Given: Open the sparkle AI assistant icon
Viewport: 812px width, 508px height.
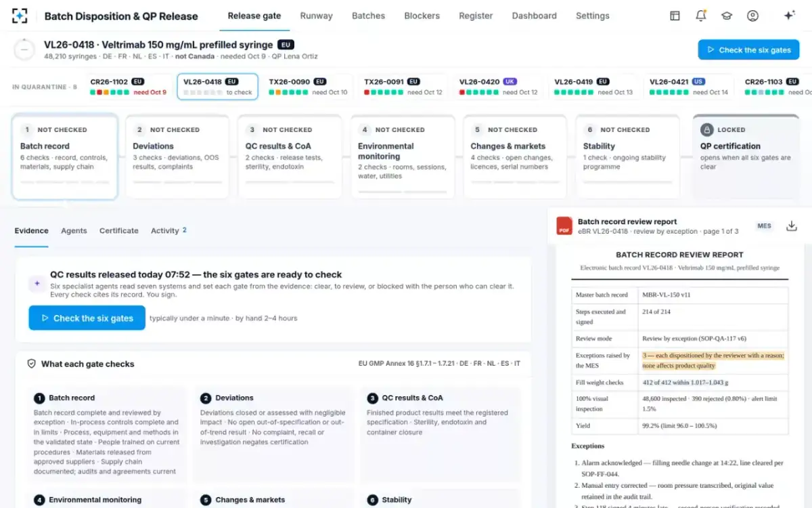Looking at the screenshot, I should (789, 16).
